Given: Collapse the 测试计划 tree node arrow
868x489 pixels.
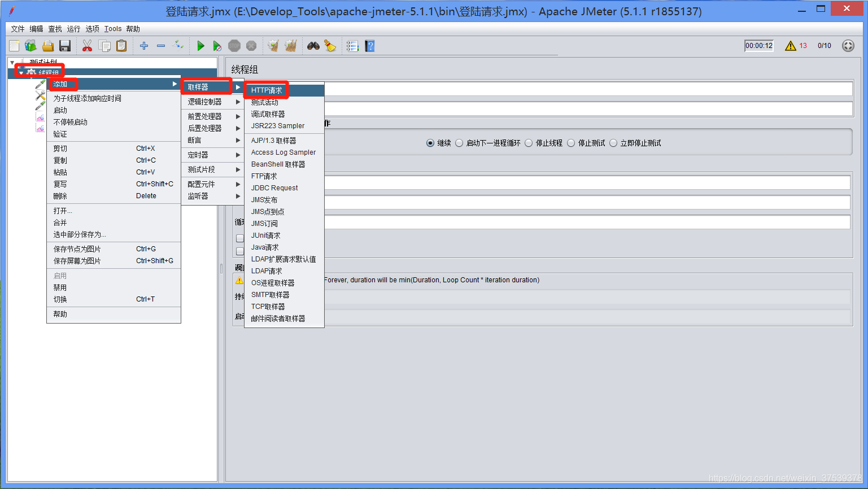Looking at the screenshot, I should (x=12, y=62).
